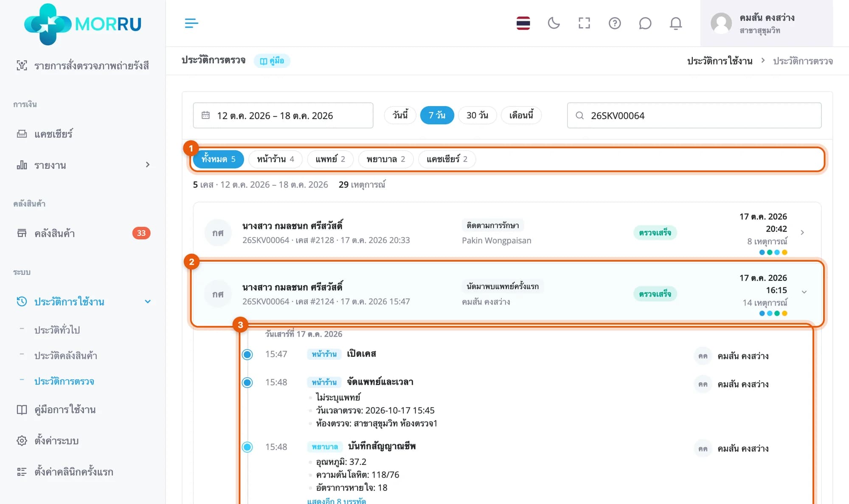Collapse the ประวัติการใช้งาน sidebar section

(x=83, y=302)
